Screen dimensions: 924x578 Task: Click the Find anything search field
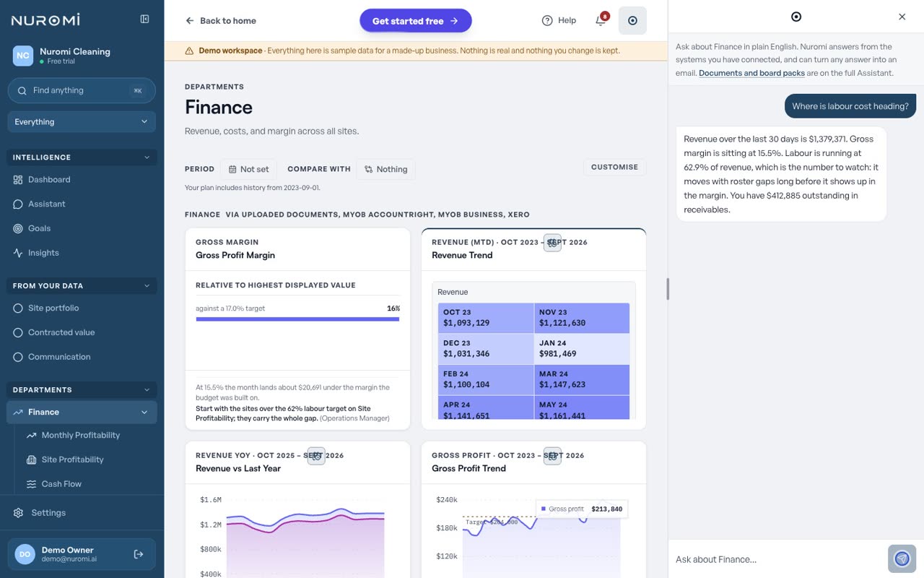82,90
